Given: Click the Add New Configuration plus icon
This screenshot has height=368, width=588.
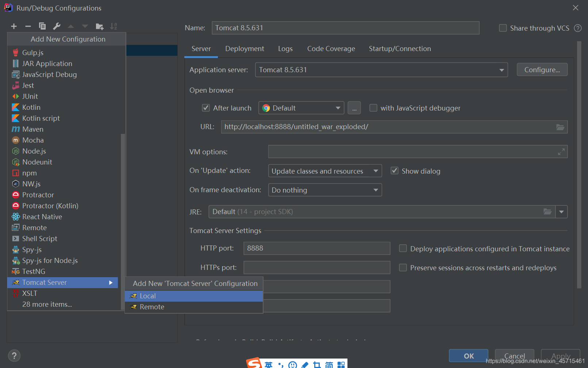Looking at the screenshot, I should click(14, 26).
